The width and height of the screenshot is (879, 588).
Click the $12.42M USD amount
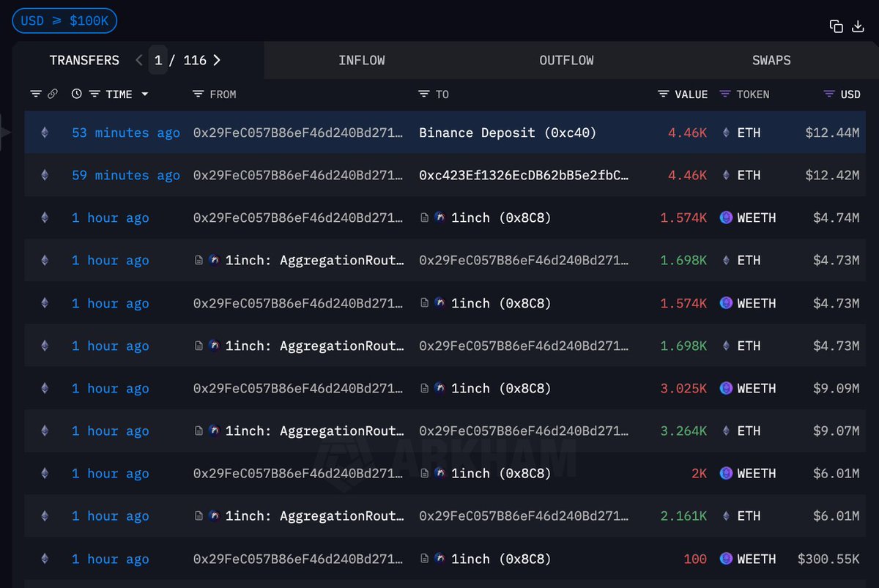pyautogui.click(x=832, y=175)
